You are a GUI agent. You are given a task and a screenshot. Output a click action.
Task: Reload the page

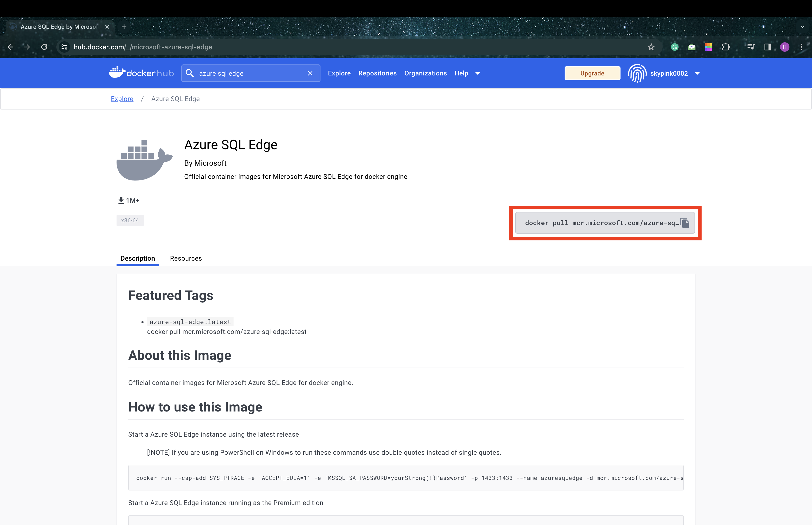[44, 47]
